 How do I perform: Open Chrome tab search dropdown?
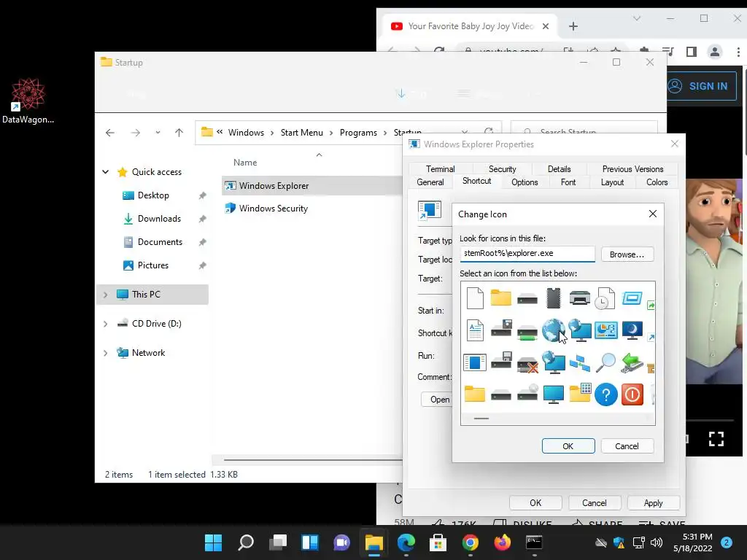pyautogui.click(x=636, y=18)
